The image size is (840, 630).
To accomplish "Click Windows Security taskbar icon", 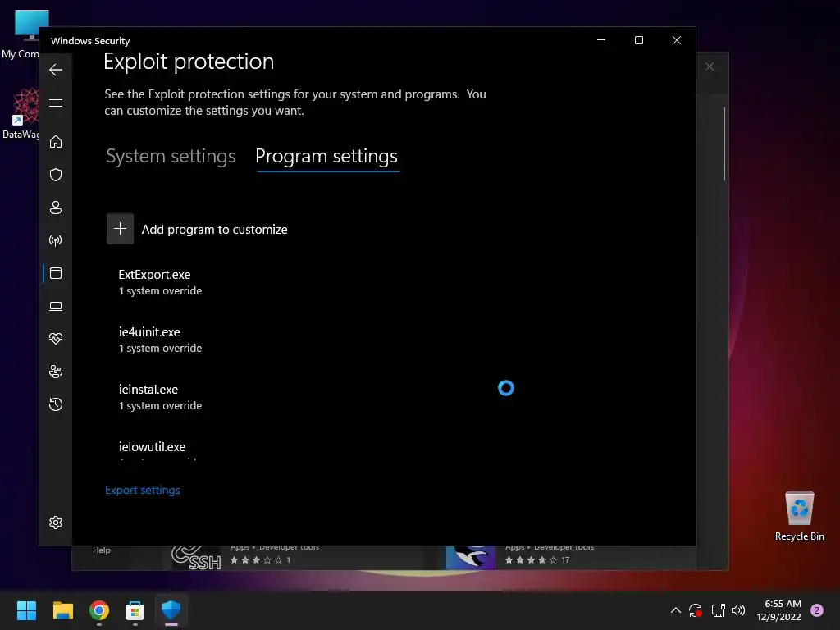I will click(171, 610).
